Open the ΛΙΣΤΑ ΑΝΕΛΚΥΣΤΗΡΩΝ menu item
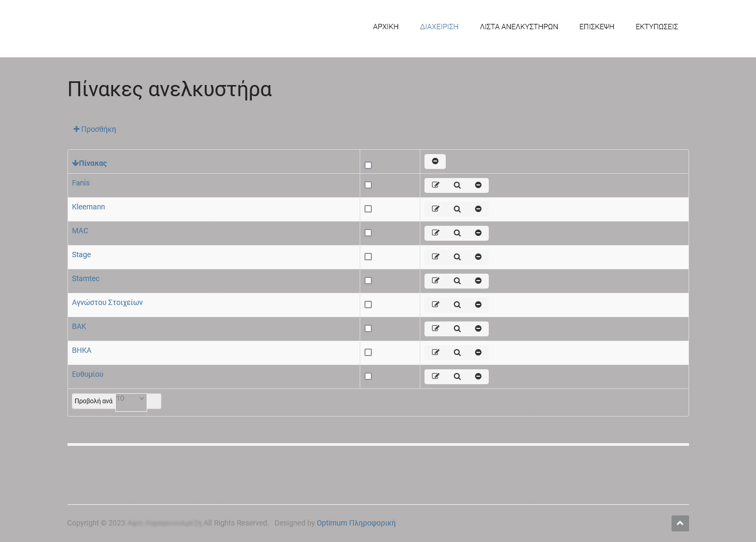The image size is (756, 542). click(519, 27)
